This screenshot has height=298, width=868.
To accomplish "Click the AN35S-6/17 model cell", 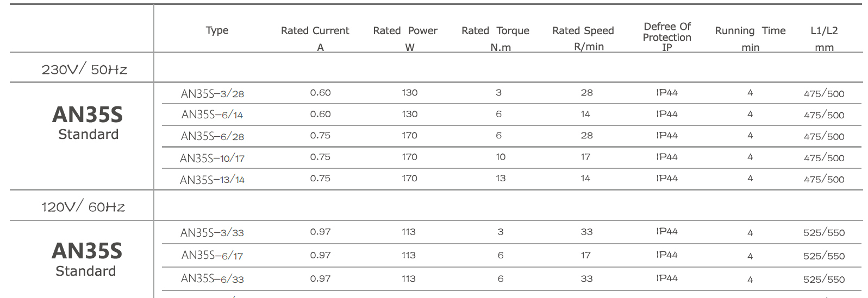I will click(212, 255).
